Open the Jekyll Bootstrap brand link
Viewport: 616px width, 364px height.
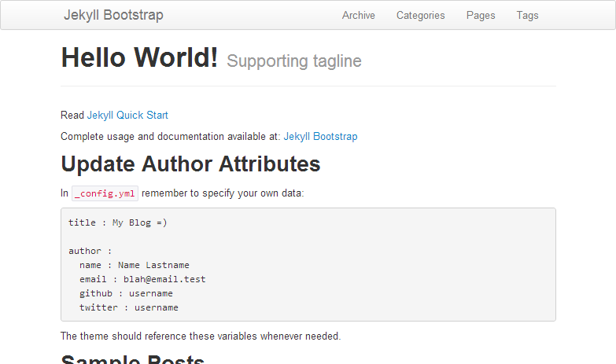tap(113, 15)
